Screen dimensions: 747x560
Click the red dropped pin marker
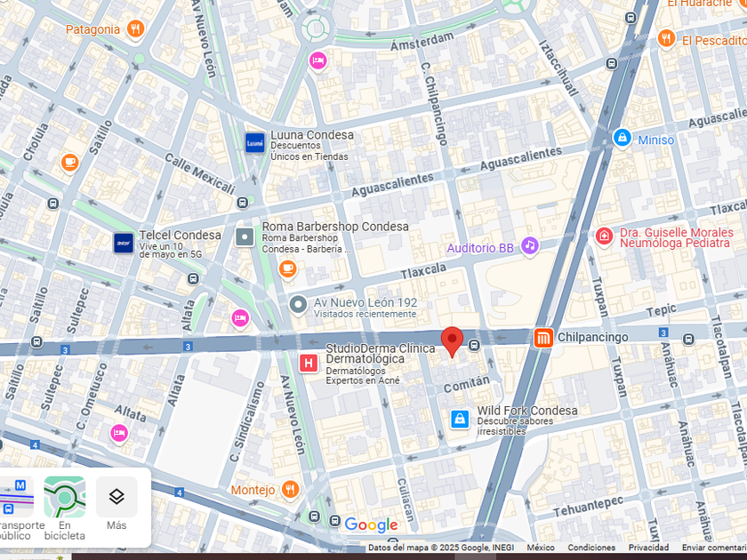[452, 341]
